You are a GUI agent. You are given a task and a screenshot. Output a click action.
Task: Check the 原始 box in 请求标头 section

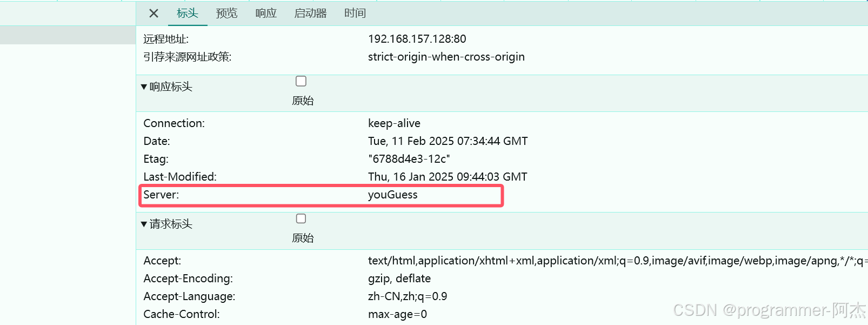point(301,218)
